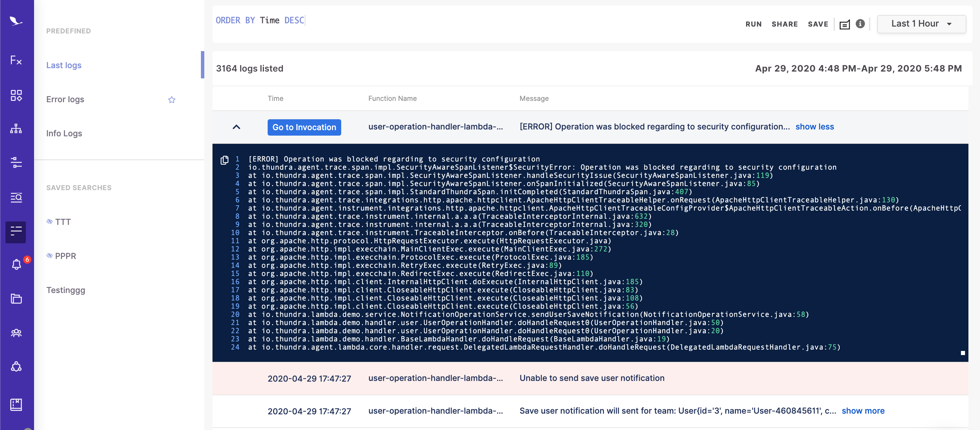The height and width of the screenshot is (430, 980).
Task: Toggle visibility icon next to TTT
Action: tap(49, 221)
